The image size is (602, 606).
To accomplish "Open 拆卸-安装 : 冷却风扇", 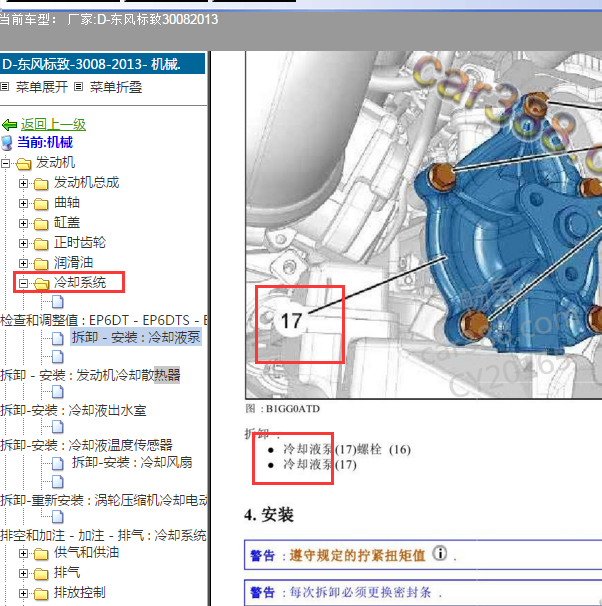I will 132,462.
